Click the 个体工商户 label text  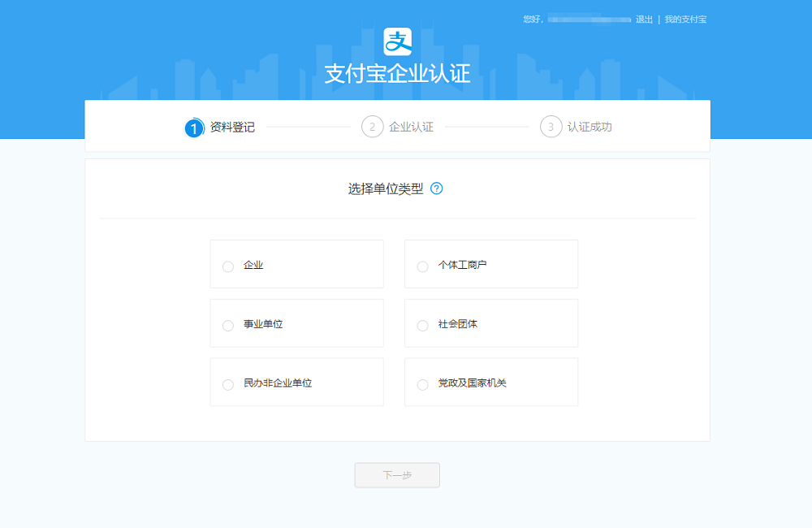(463, 266)
